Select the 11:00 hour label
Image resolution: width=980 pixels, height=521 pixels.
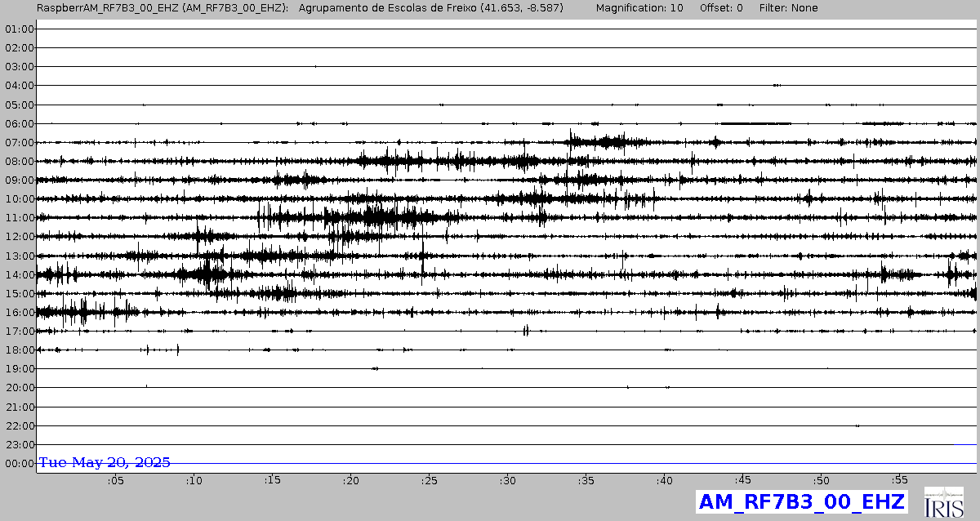pyautogui.click(x=19, y=218)
